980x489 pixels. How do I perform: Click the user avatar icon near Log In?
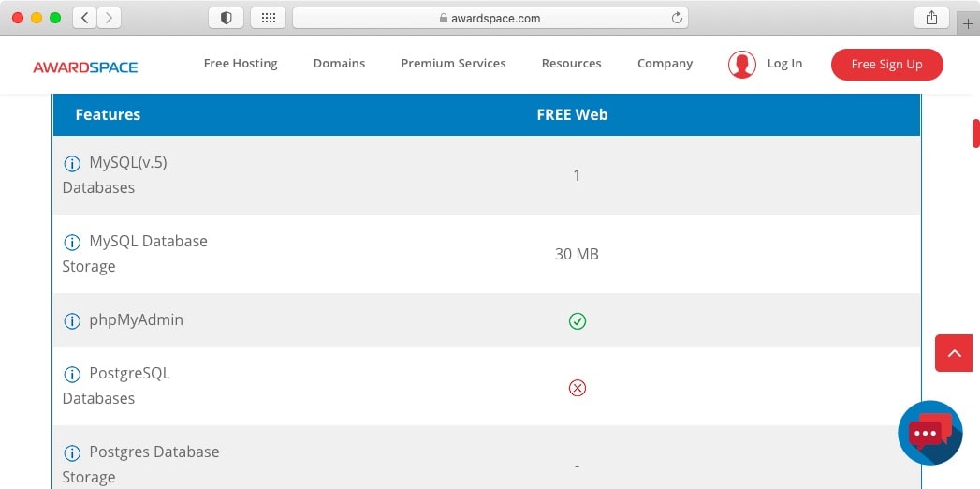pyautogui.click(x=742, y=65)
